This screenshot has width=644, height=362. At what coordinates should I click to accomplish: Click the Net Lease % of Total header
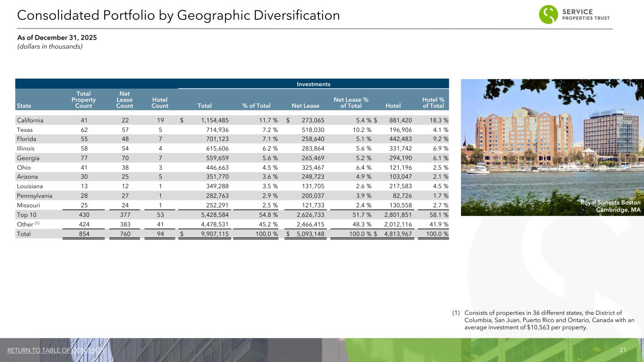(351, 103)
